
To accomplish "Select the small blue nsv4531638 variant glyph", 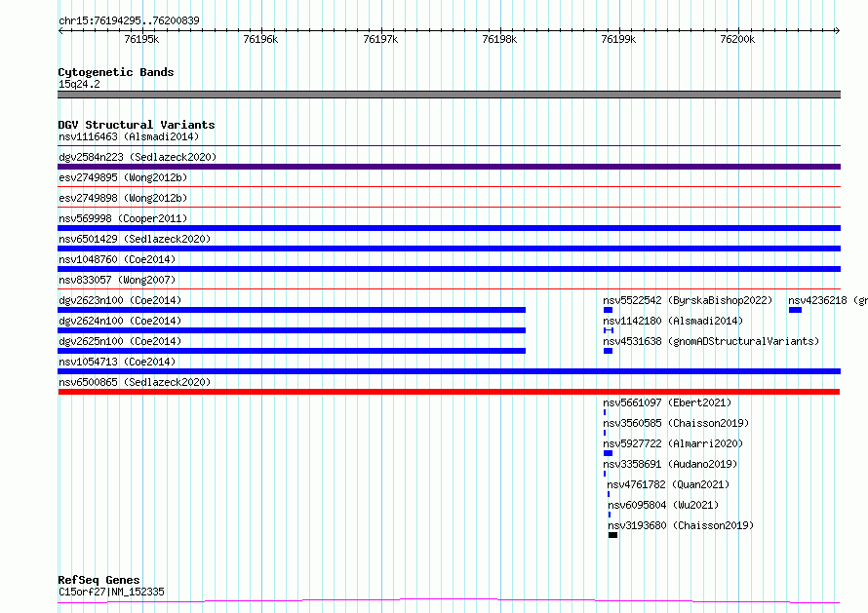I will [608, 351].
